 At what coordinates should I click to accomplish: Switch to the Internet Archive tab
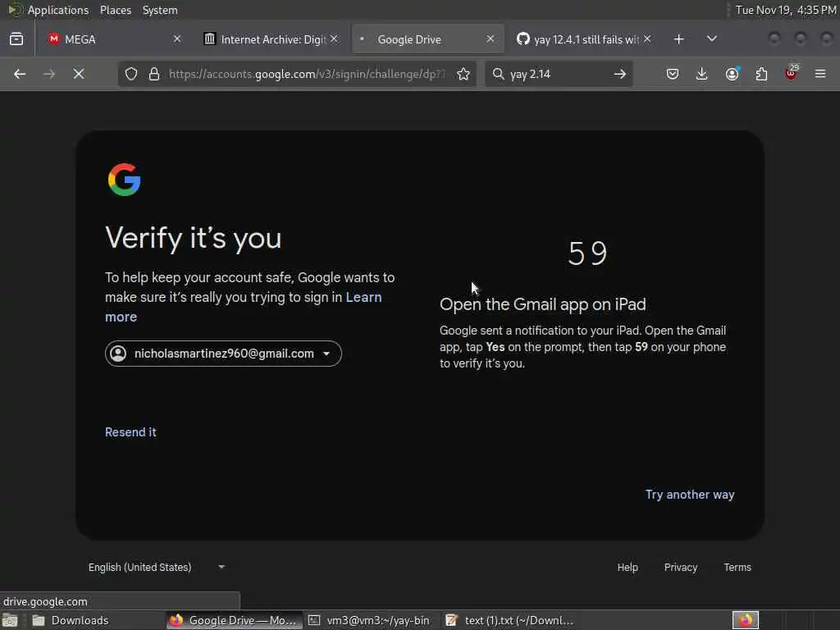click(269, 39)
